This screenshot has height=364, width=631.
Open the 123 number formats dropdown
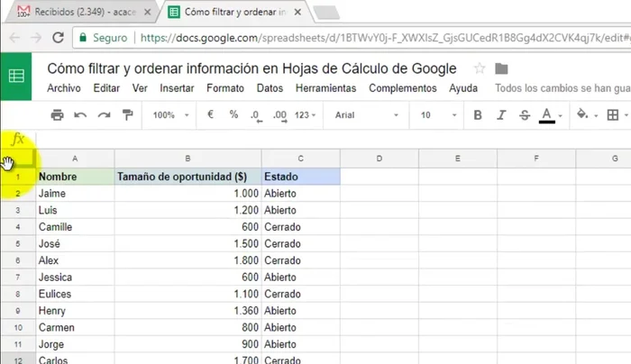coord(305,115)
